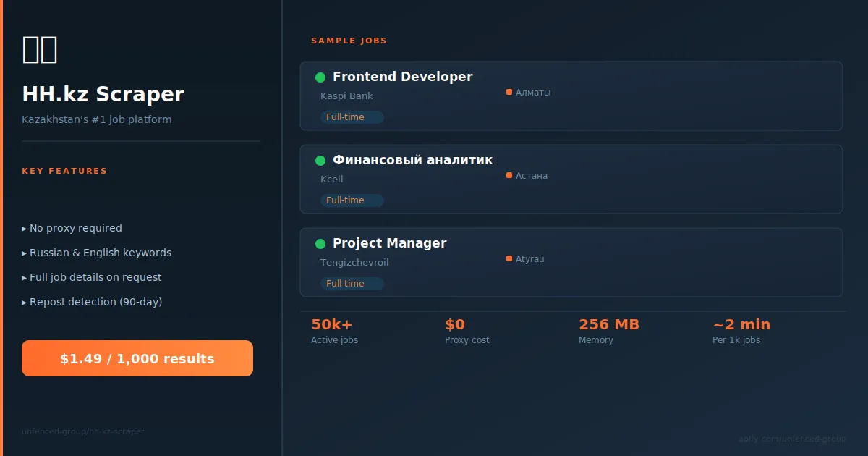This screenshot has height=456, width=868.
Task: Click the Kcell company name
Action: coord(331,180)
